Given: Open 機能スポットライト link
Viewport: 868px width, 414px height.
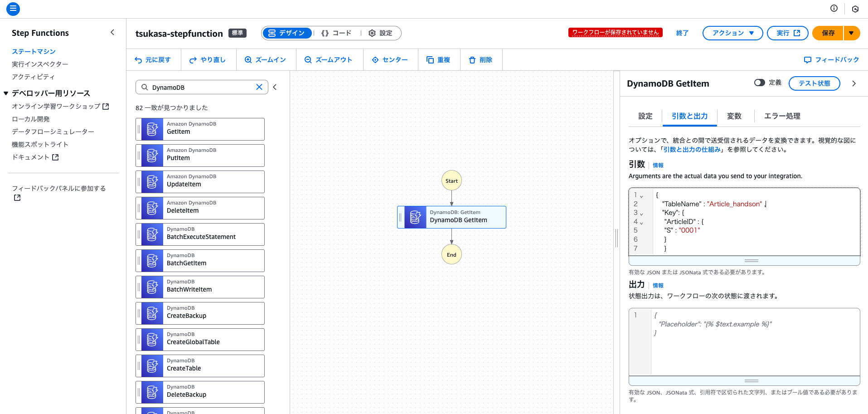Looking at the screenshot, I should (x=40, y=144).
